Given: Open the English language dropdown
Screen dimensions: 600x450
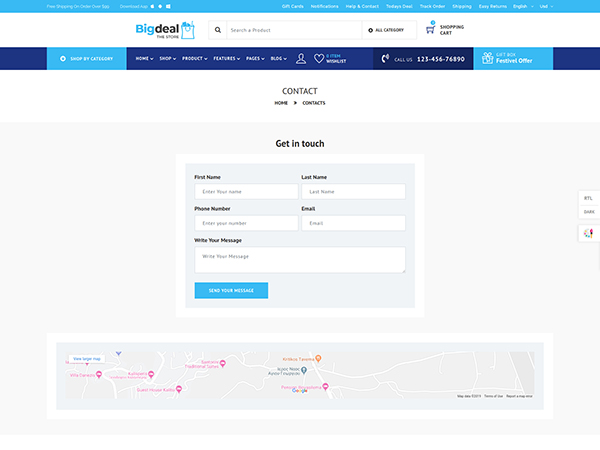Looking at the screenshot, I should coord(522,6).
